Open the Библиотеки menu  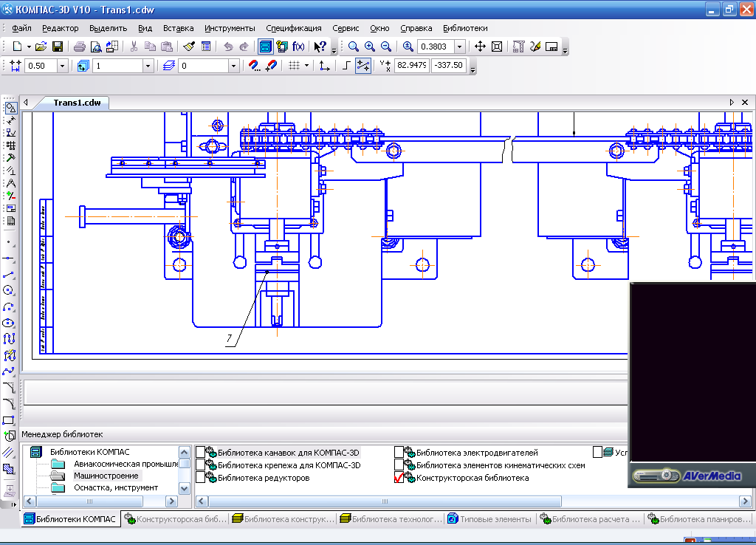click(465, 28)
